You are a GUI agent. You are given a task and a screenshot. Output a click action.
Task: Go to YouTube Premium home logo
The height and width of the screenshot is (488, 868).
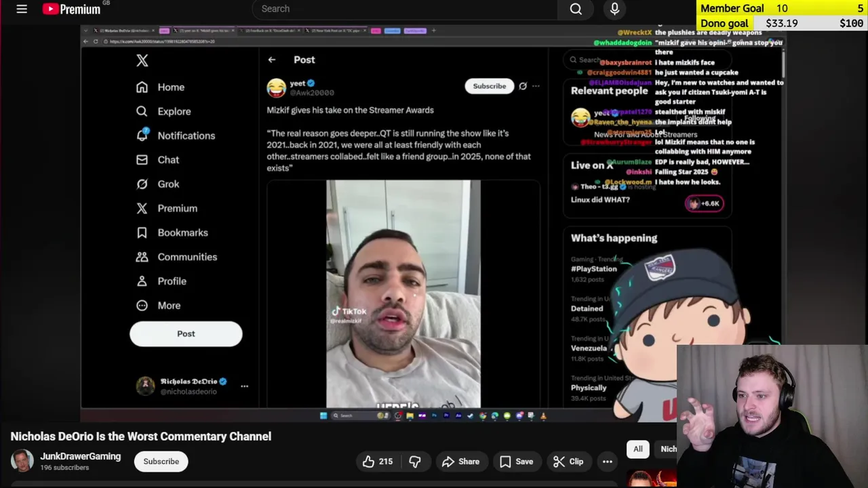[71, 9]
